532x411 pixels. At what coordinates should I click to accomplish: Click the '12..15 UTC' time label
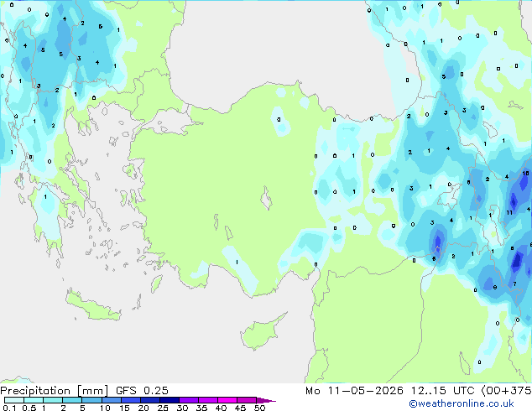442,391
